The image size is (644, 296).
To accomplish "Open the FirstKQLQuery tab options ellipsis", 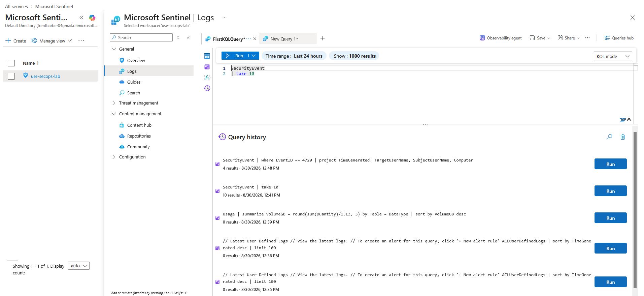I will pos(249,39).
